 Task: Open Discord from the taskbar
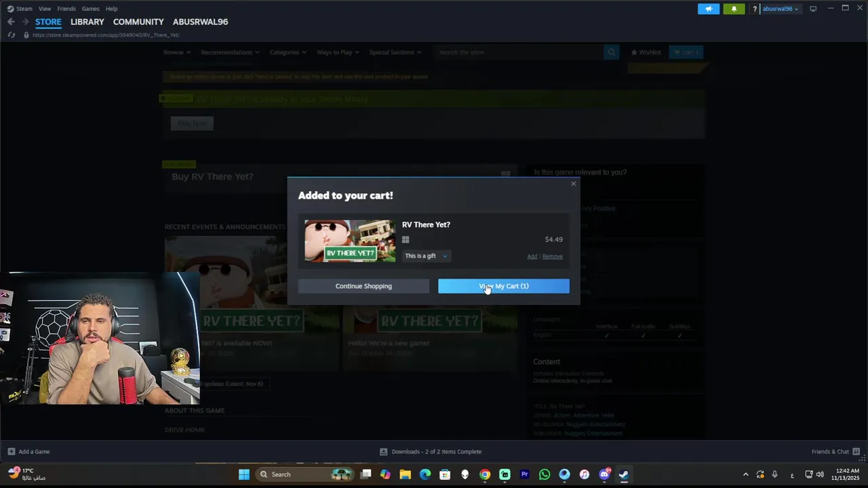604,474
